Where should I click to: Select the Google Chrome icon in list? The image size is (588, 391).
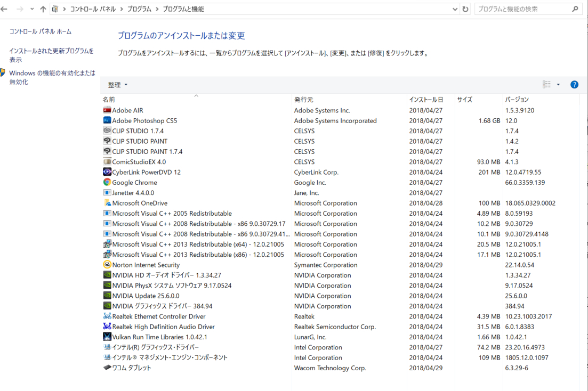click(x=107, y=183)
